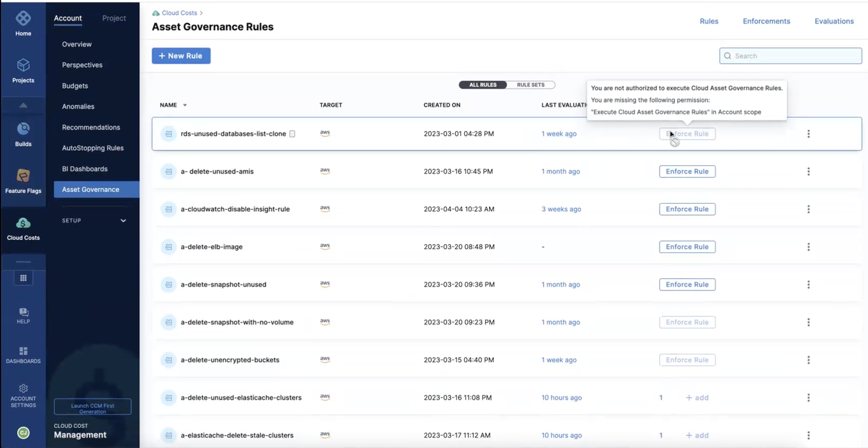Open the Help chat icon
The image size is (868, 448).
click(23, 312)
